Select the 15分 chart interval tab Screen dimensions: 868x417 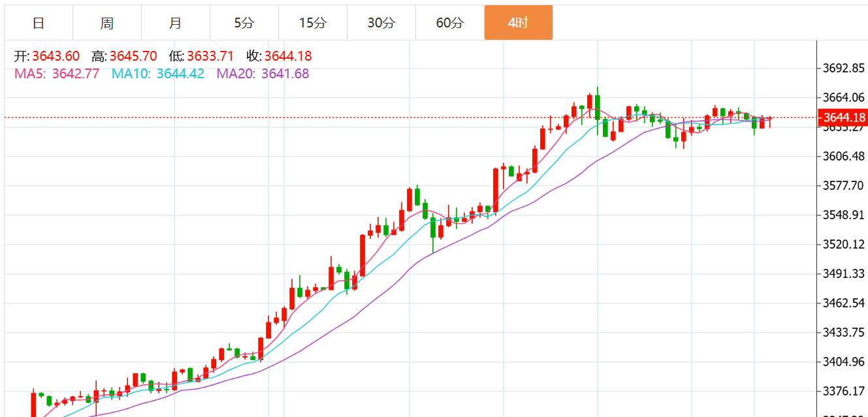click(x=313, y=23)
